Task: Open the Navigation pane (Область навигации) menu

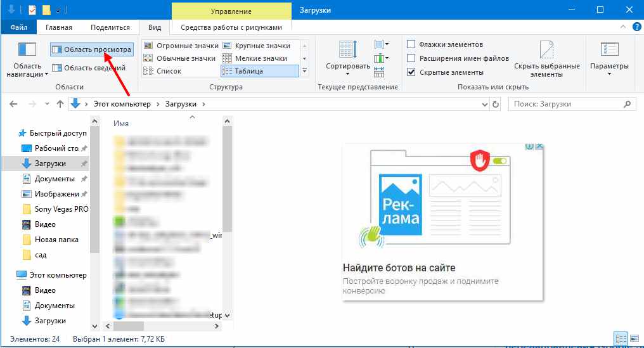Action: pyautogui.click(x=27, y=60)
